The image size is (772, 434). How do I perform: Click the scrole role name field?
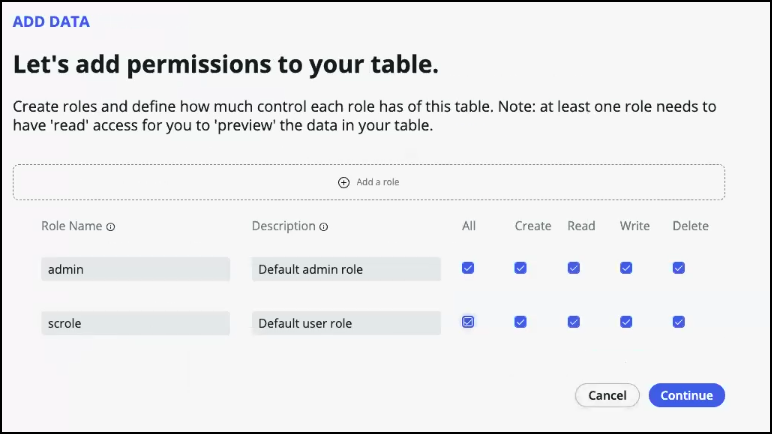(135, 323)
